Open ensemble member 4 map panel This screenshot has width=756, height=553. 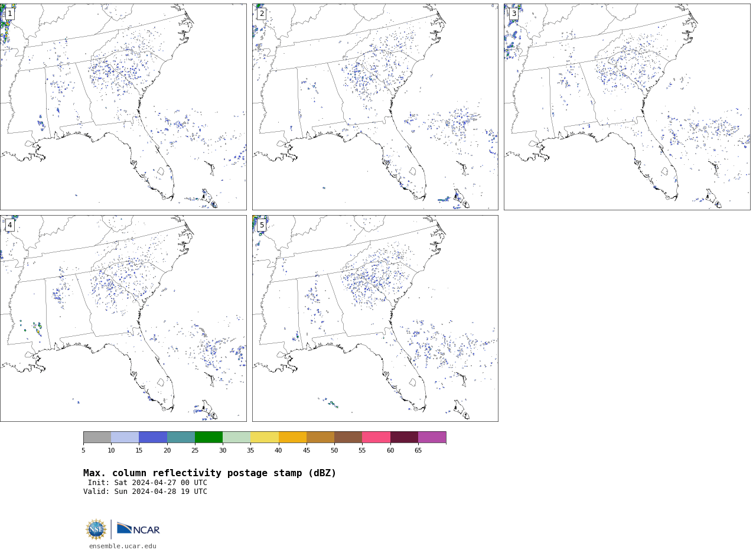(123, 318)
